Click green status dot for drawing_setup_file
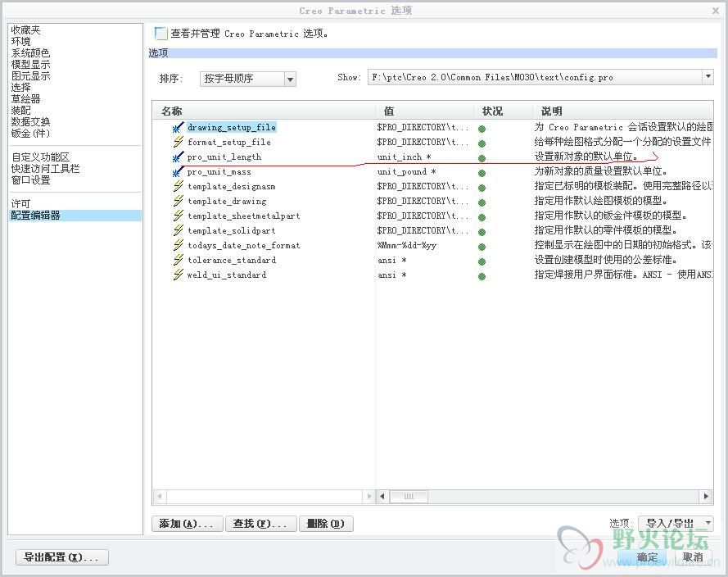This screenshot has width=728, height=577. pyautogui.click(x=482, y=129)
